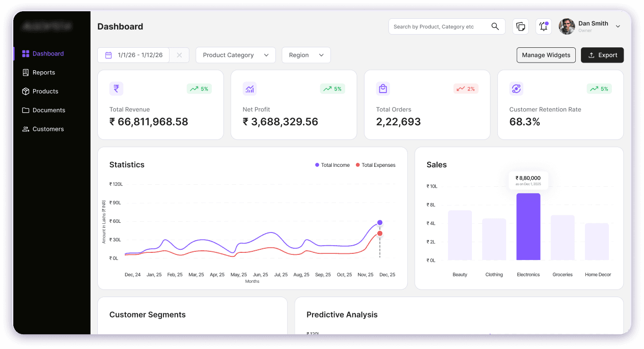
Task: Open the Customers page
Action: pyautogui.click(x=48, y=129)
